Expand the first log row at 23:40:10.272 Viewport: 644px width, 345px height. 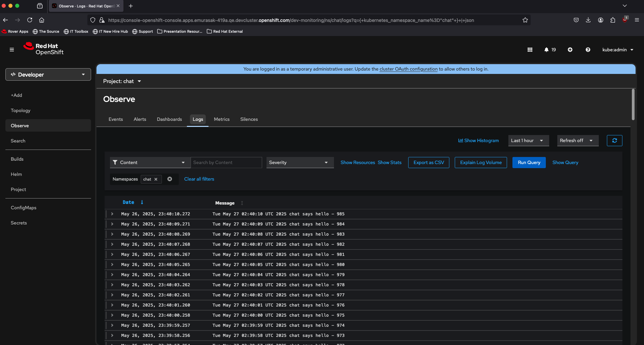[x=112, y=214]
